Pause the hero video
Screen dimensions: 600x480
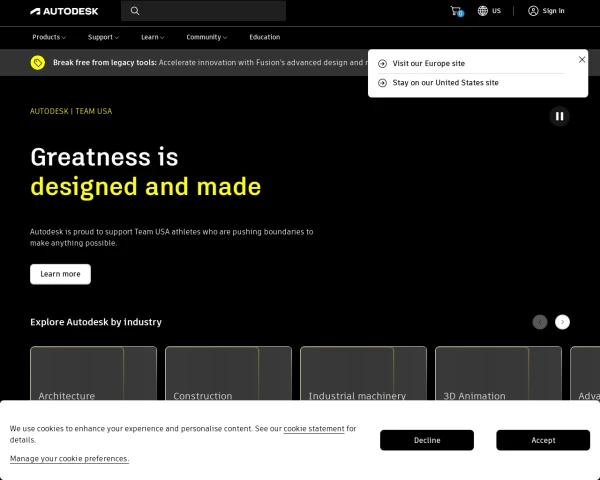[x=559, y=116]
